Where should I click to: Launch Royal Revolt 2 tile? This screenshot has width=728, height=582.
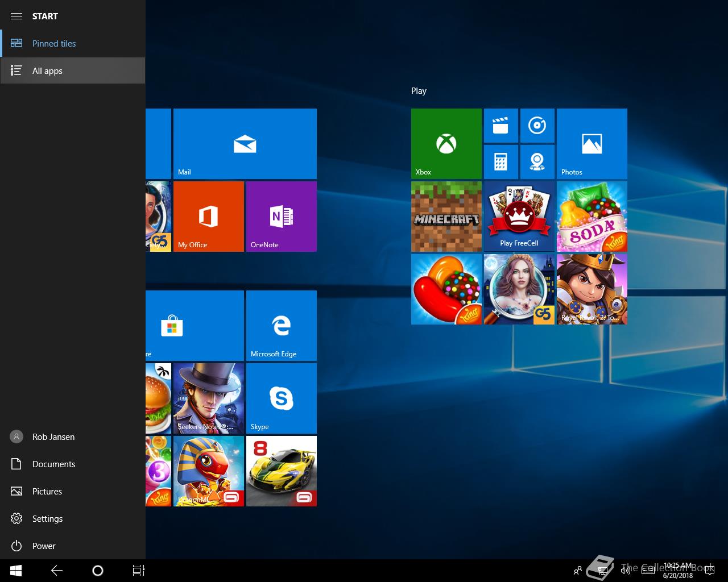point(592,289)
